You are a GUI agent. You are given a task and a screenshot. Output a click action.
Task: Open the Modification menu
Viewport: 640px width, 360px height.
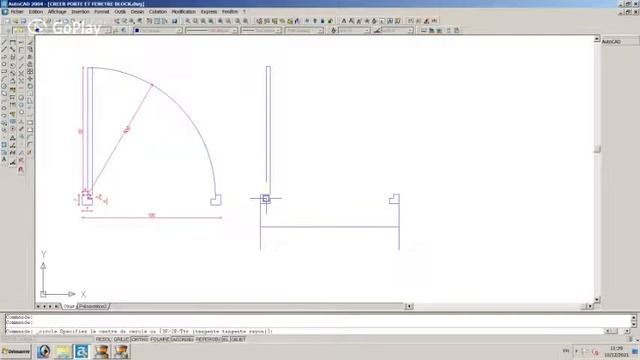point(184,12)
